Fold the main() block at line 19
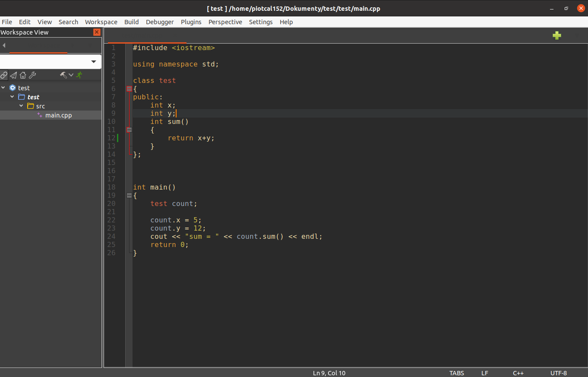Screen dimensions: 588x377 pyautogui.click(x=129, y=196)
